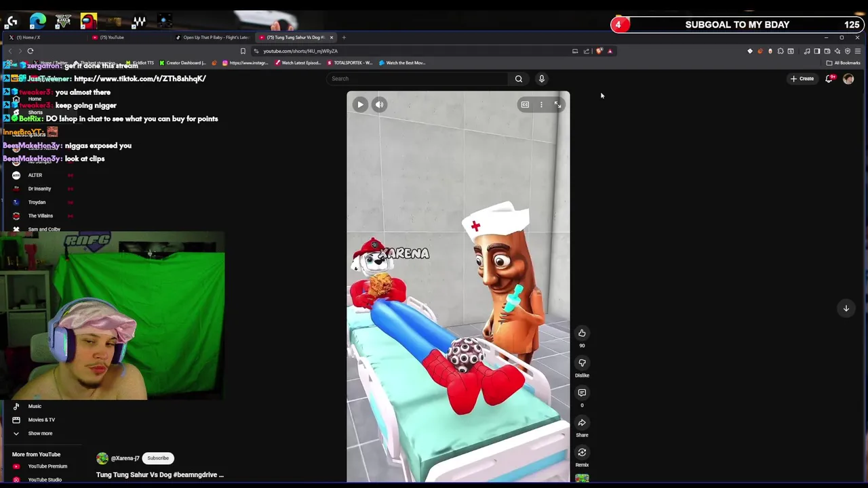
Task: Open the Brave VPN shield icon
Action: [847, 51]
